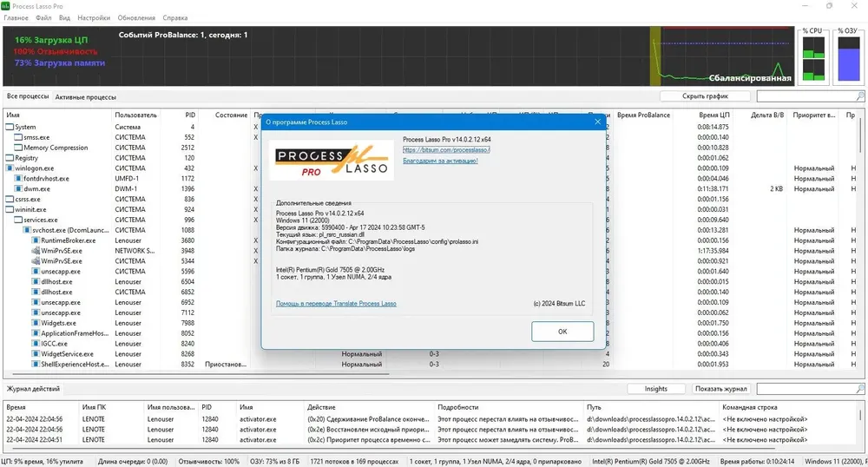868x467 pixels.
Task: Open the Вид menu
Action: [65, 17]
